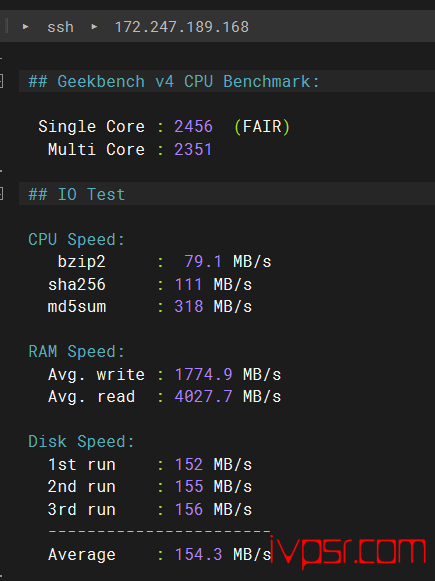Click the Avg. write value 1774.9
The height and width of the screenshot is (581, 435).
[203, 375]
